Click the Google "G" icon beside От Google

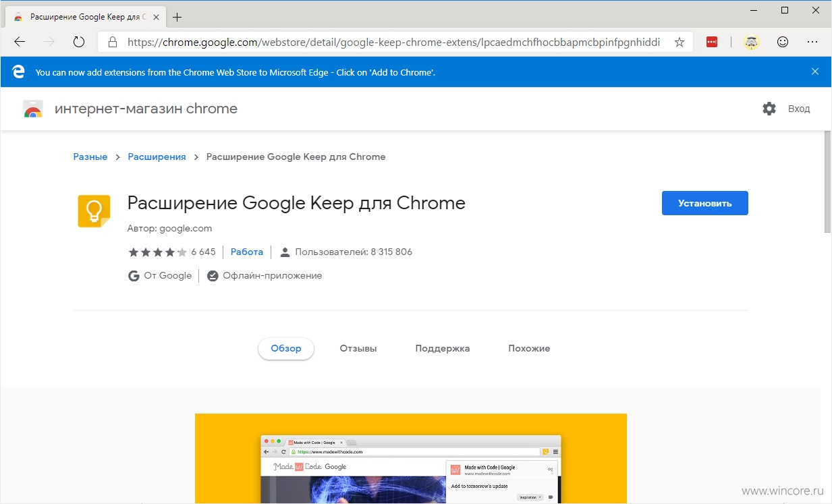[x=134, y=275]
